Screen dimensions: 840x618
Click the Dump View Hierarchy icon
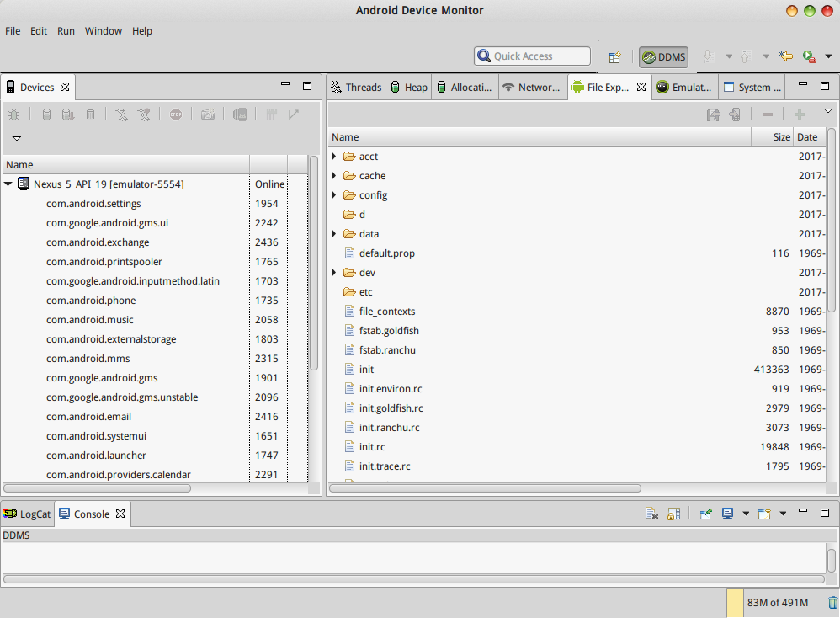coord(240,115)
